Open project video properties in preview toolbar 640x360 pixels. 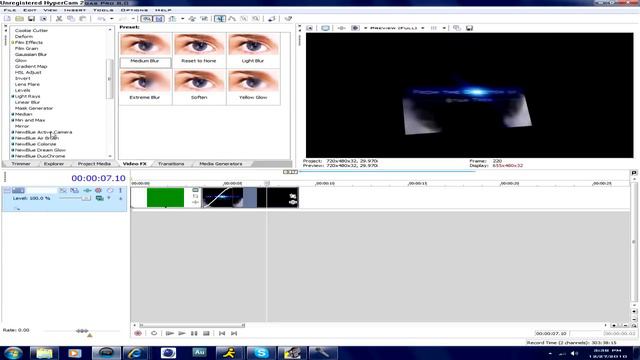pyautogui.click(x=309, y=28)
